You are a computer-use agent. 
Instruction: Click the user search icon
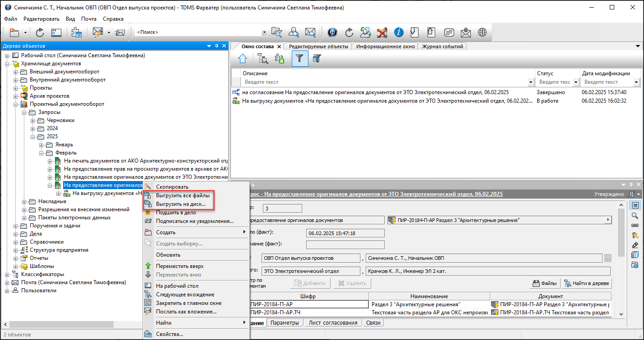[294, 32]
